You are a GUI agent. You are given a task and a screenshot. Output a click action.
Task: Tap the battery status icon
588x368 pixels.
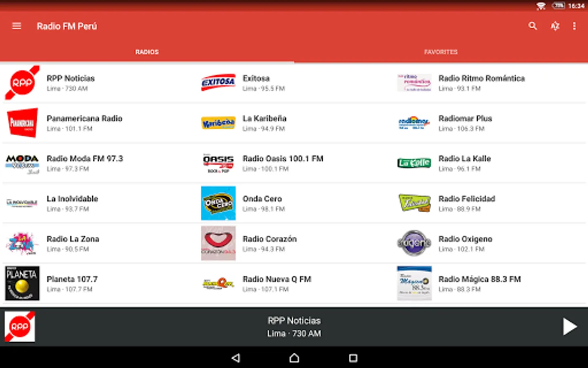558,6
